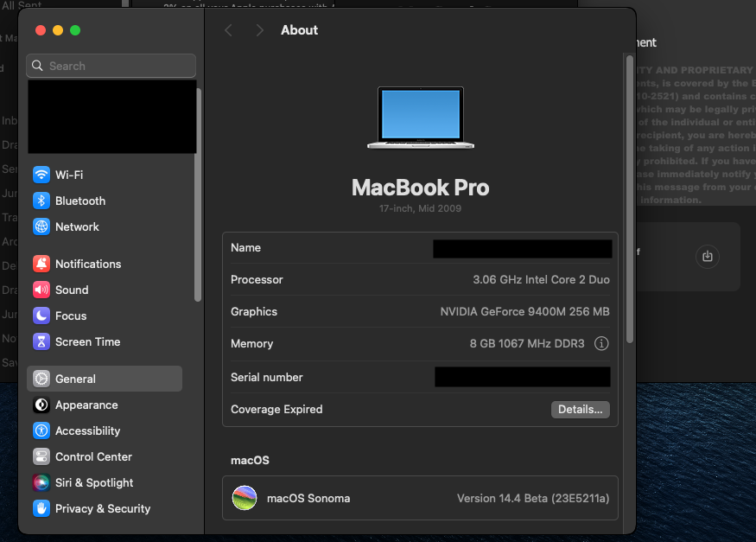The height and width of the screenshot is (542, 756).
Task: Click the macOS Sonoma logo icon
Action: [x=245, y=498]
